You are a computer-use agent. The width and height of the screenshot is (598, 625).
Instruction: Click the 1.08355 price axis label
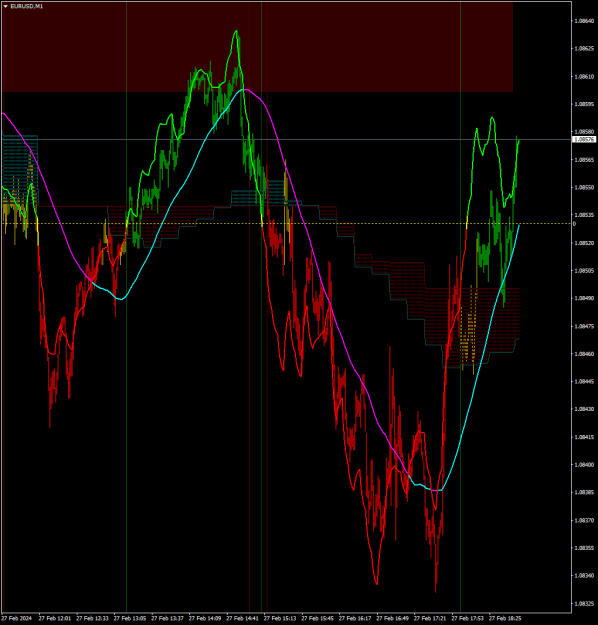pos(584,548)
